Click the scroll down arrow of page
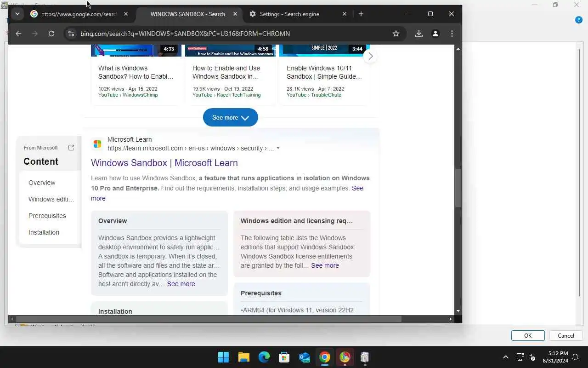This screenshot has width=588, height=368. [458, 311]
